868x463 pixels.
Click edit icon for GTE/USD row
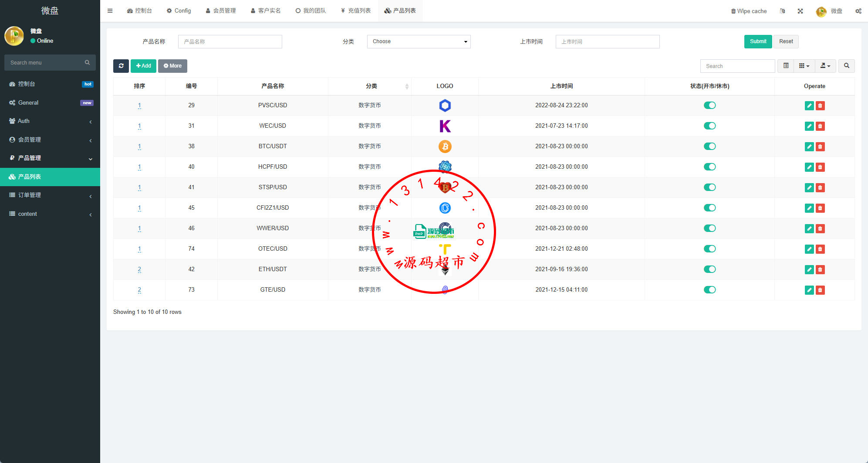(809, 290)
